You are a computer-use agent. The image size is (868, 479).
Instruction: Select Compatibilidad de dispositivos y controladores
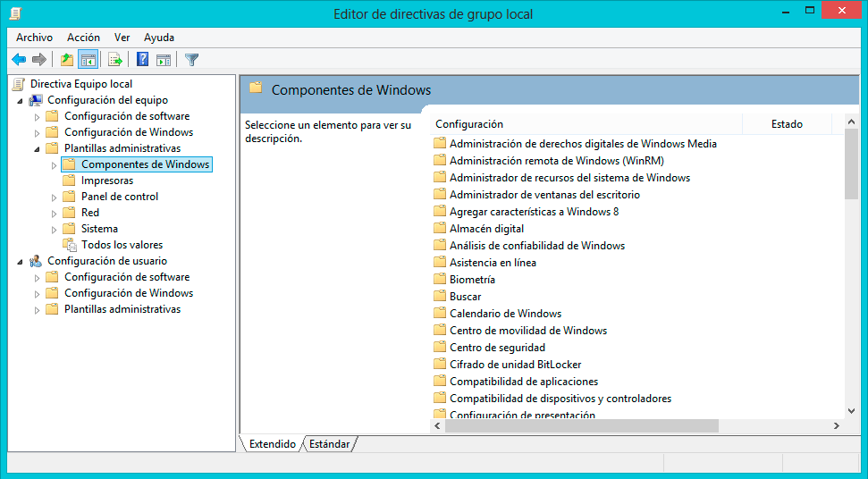click(x=560, y=399)
